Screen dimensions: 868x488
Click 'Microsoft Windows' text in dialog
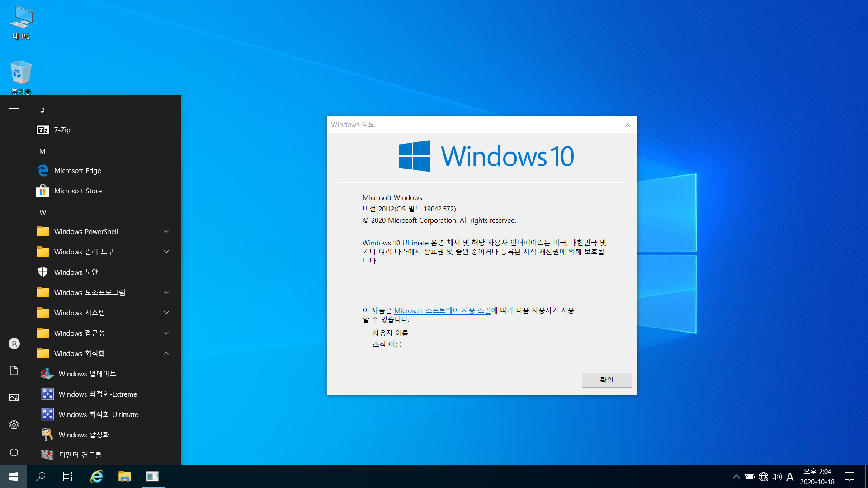tap(392, 198)
